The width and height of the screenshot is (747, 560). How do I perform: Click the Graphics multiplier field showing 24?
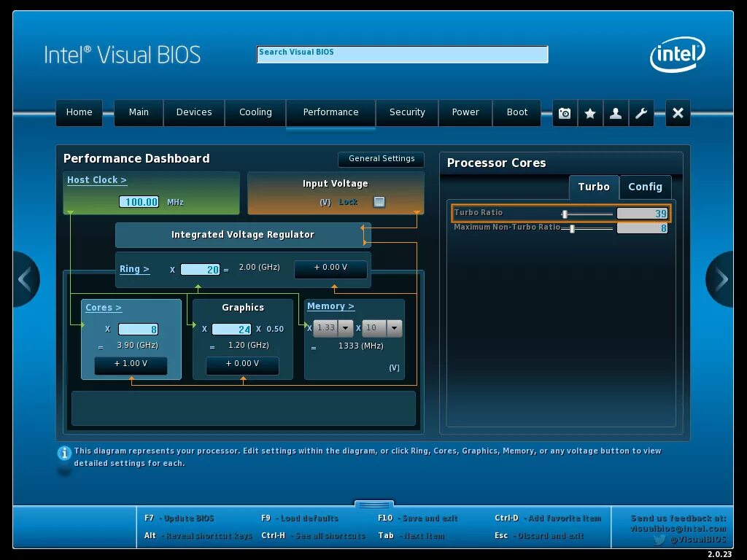[231, 329]
